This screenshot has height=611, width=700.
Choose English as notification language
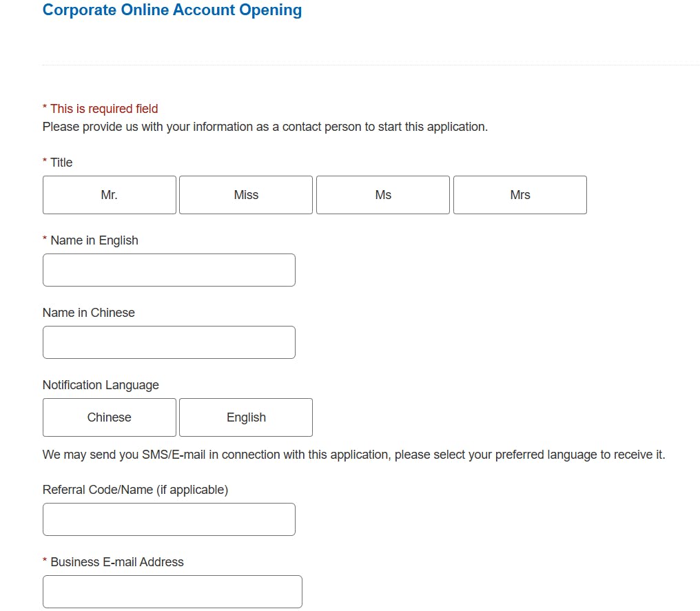pyautogui.click(x=246, y=417)
